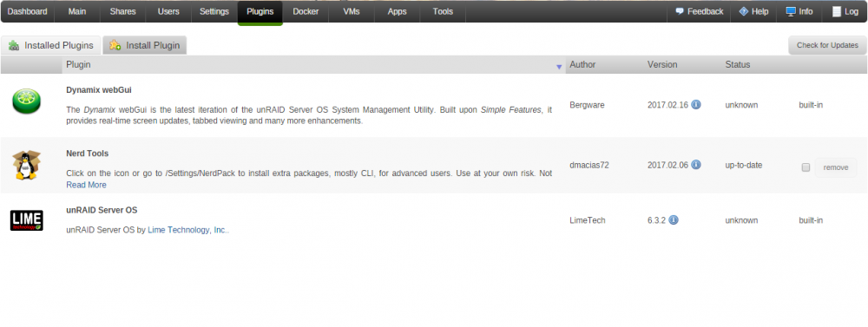This screenshot has width=868, height=327.
Task: Switch to the Install Plugin tab
Action: pos(144,45)
